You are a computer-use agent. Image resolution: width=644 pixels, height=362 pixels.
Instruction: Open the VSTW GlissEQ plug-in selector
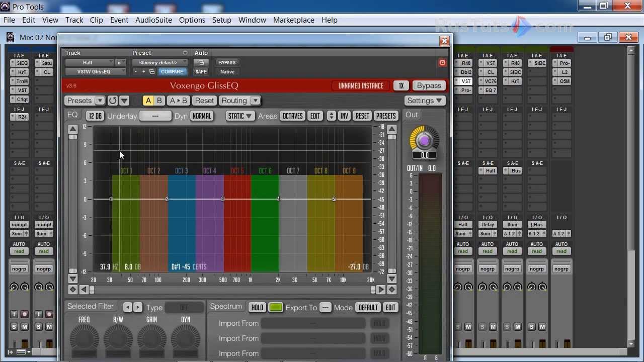click(x=96, y=72)
